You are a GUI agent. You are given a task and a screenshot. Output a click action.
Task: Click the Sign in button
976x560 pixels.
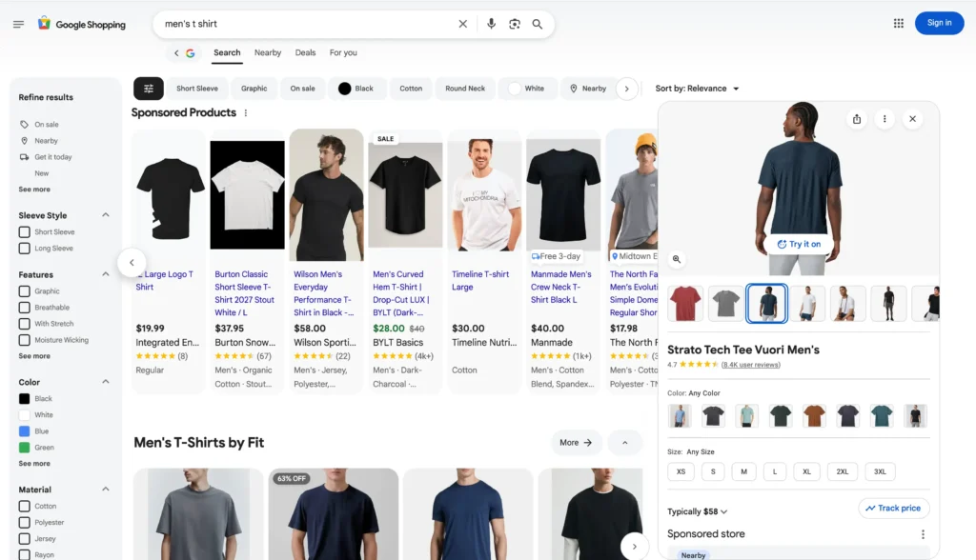(939, 23)
